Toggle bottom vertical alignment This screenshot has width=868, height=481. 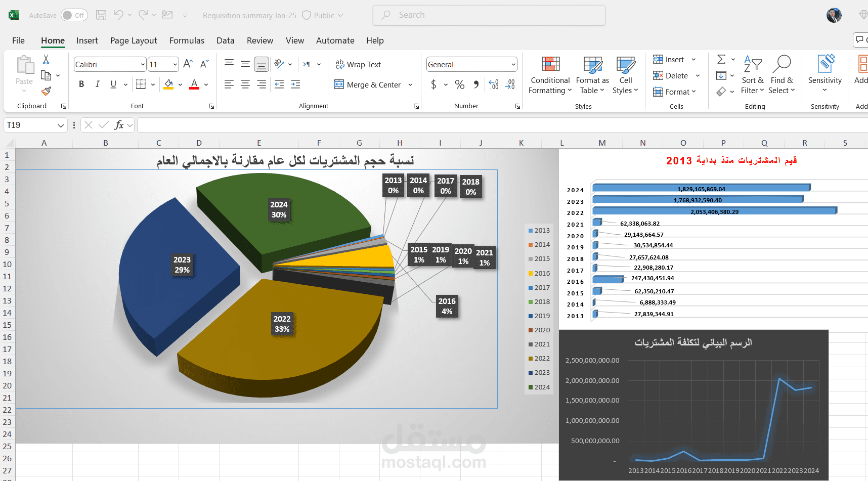[x=262, y=64]
